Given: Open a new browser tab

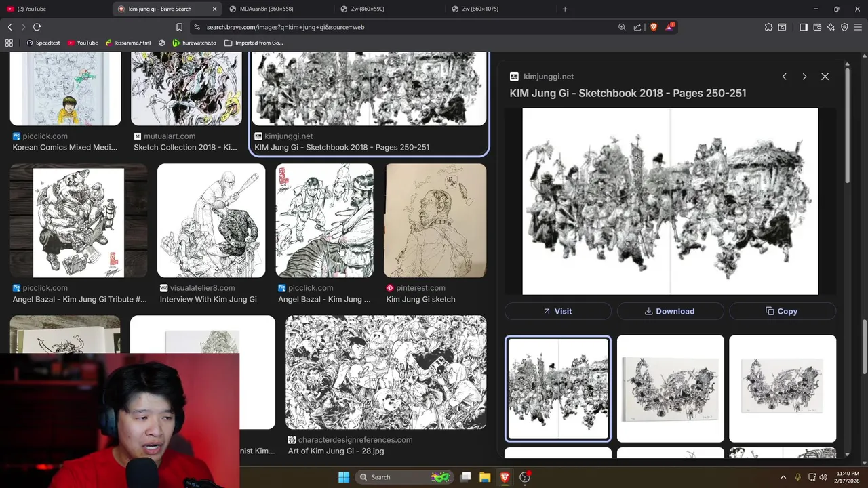Looking at the screenshot, I should [565, 9].
